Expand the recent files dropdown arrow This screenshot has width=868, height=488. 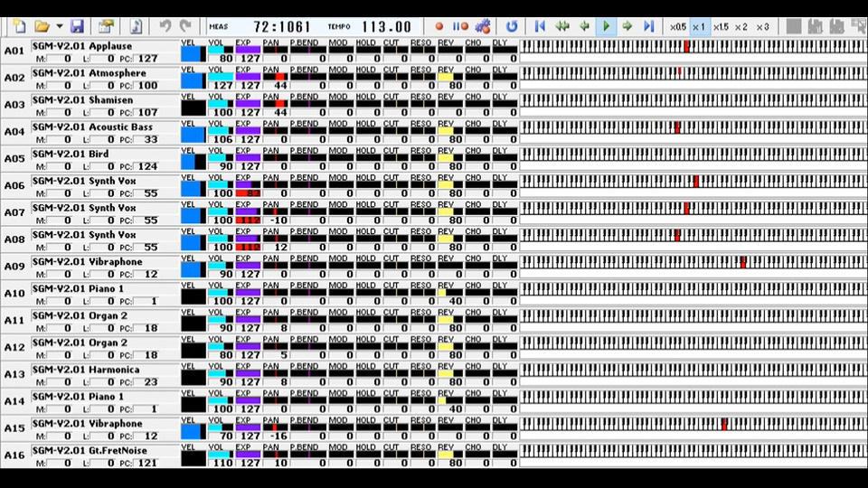point(60,26)
